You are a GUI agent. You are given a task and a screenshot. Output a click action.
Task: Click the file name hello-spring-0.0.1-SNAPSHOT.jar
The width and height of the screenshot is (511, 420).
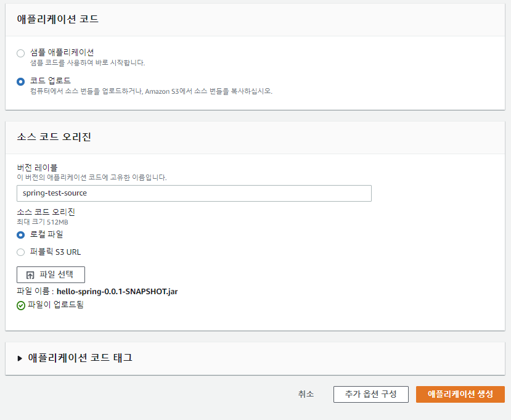point(117,291)
